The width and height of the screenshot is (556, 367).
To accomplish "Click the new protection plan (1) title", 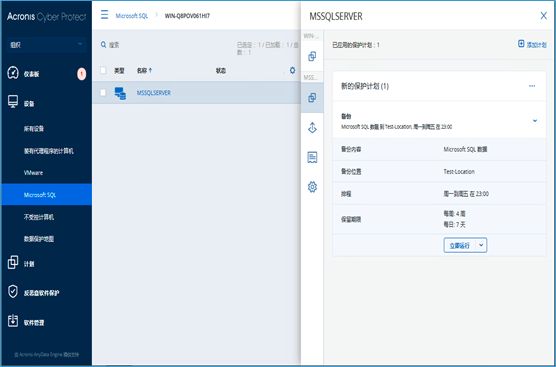I will coord(365,86).
